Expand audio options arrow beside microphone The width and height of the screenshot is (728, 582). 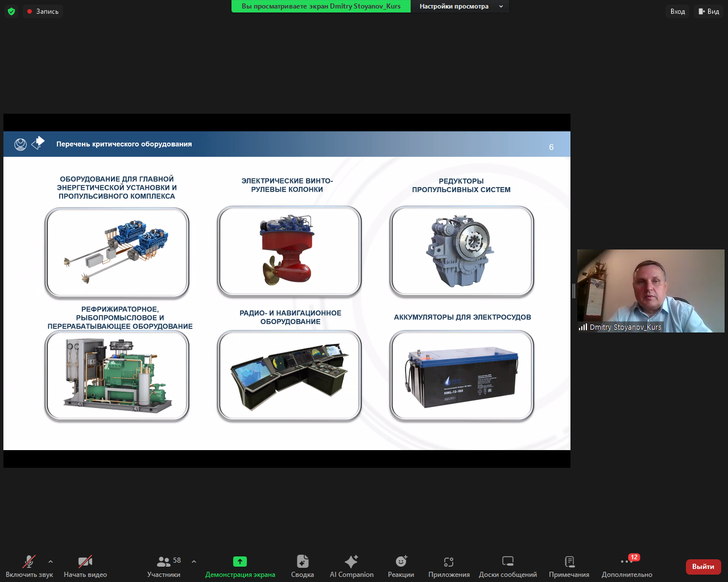click(x=51, y=562)
